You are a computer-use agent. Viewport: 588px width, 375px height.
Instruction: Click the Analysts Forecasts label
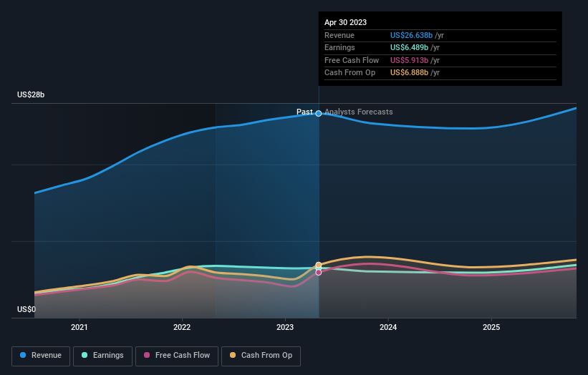pyautogui.click(x=359, y=112)
